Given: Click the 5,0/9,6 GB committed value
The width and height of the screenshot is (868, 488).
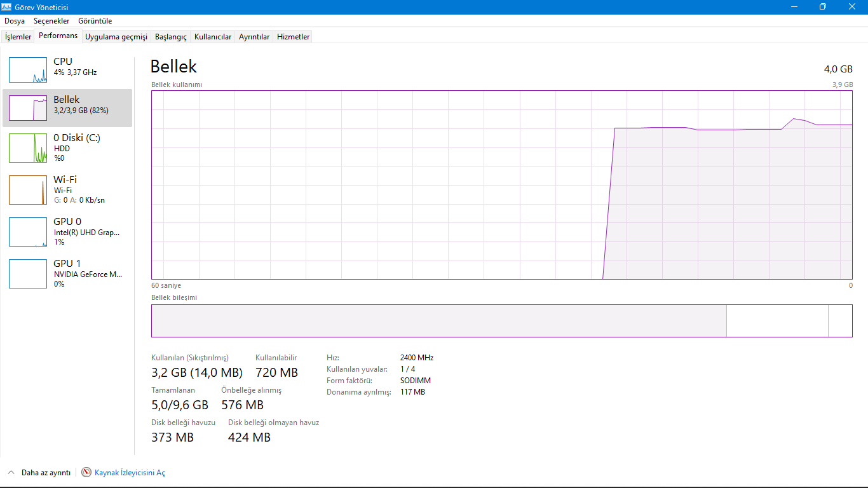Looking at the screenshot, I should point(180,405).
